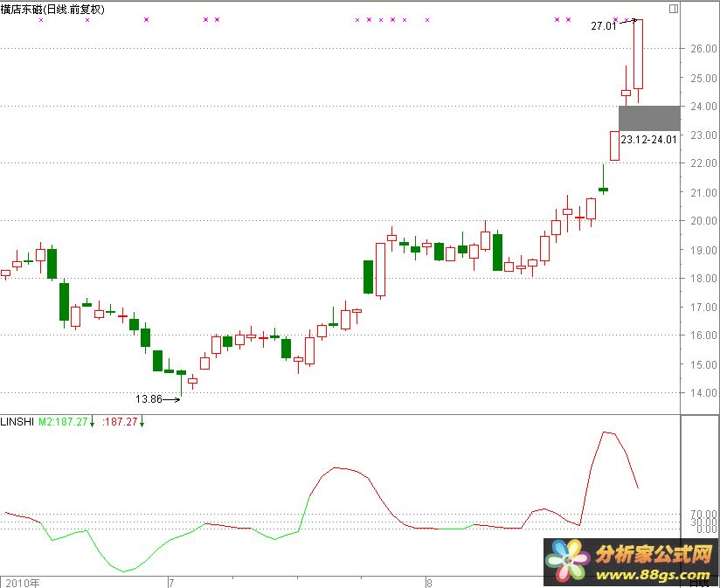Click the red :187.27 indicator value
This screenshot has width=720, height=588.
120,422
